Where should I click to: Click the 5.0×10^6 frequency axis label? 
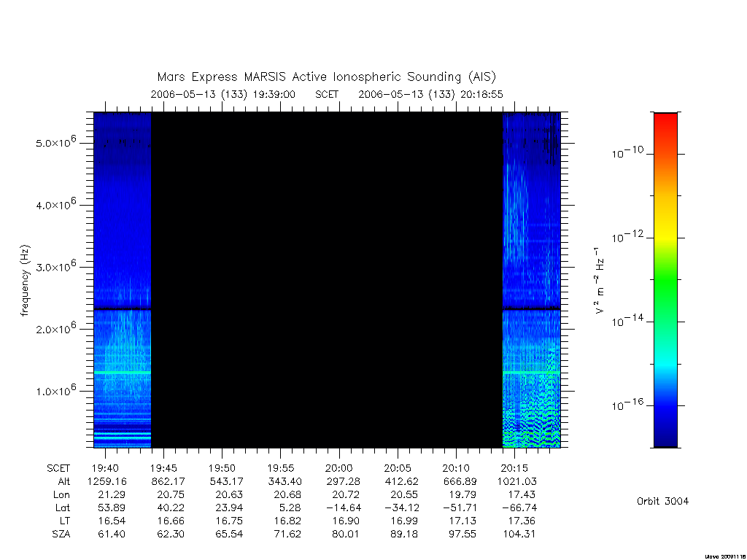click(55, 142)
